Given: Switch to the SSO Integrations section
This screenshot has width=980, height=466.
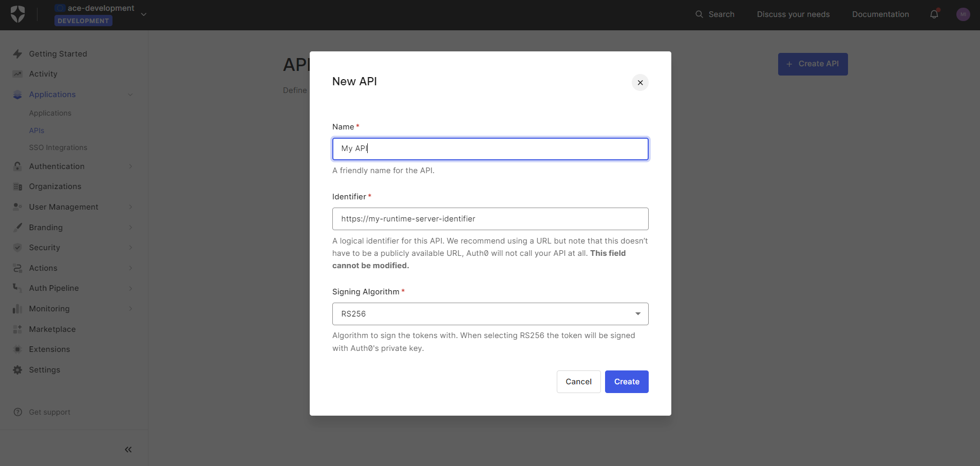Looking at the screenshot, I should pos(58,147).
